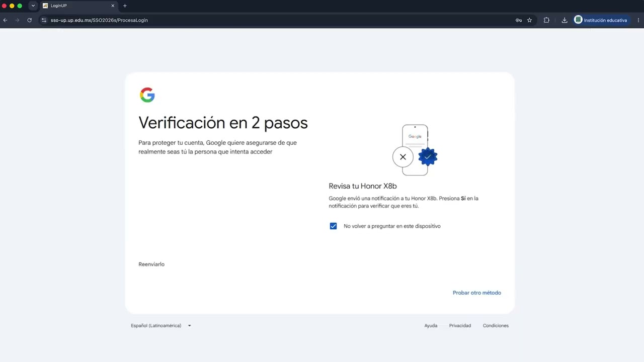Open the Español (Latinoamérica) language dropdown
This screenshot has height=362, width=644.
point(161,326)
